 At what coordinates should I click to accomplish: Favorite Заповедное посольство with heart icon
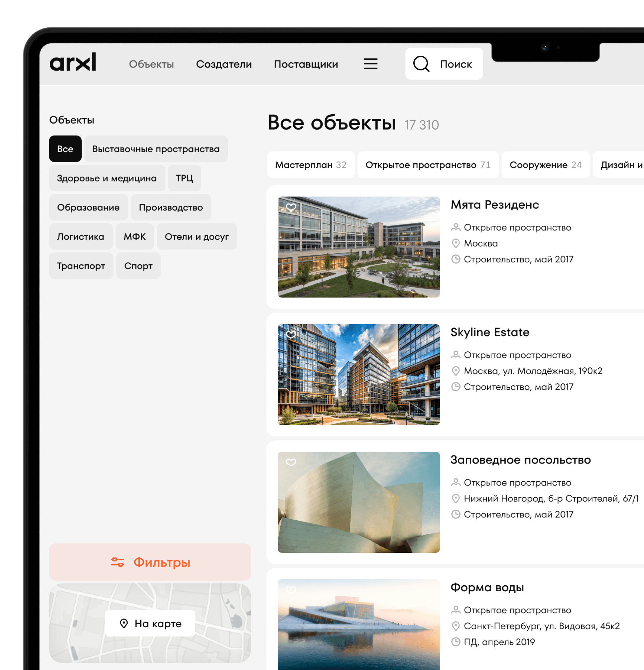[291, 462]
